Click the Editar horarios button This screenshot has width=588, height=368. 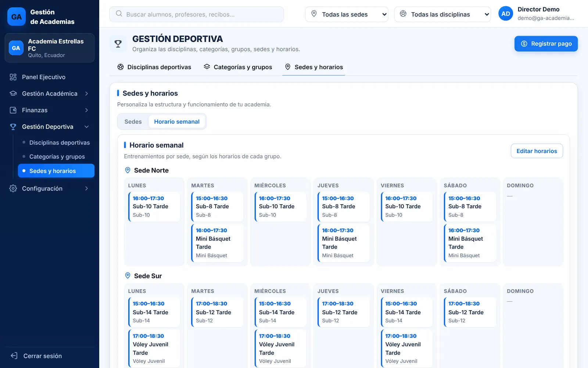click(x=537, y=151)
